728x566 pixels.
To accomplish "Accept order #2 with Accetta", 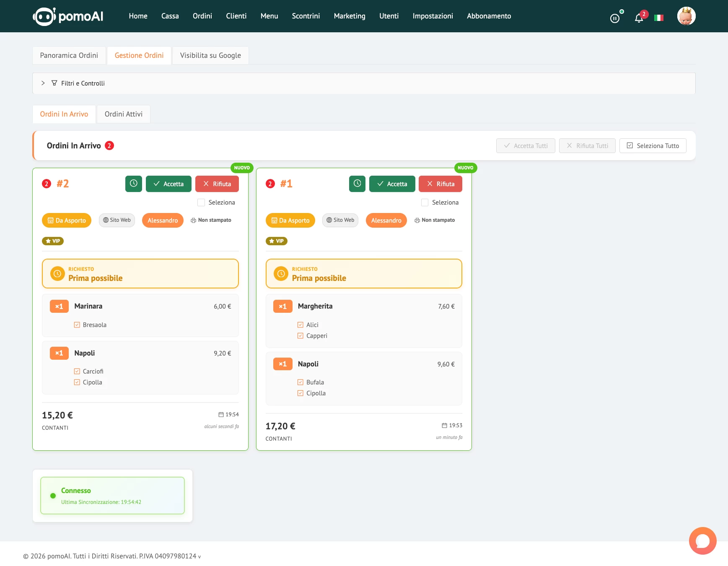I will pos(168,184).
